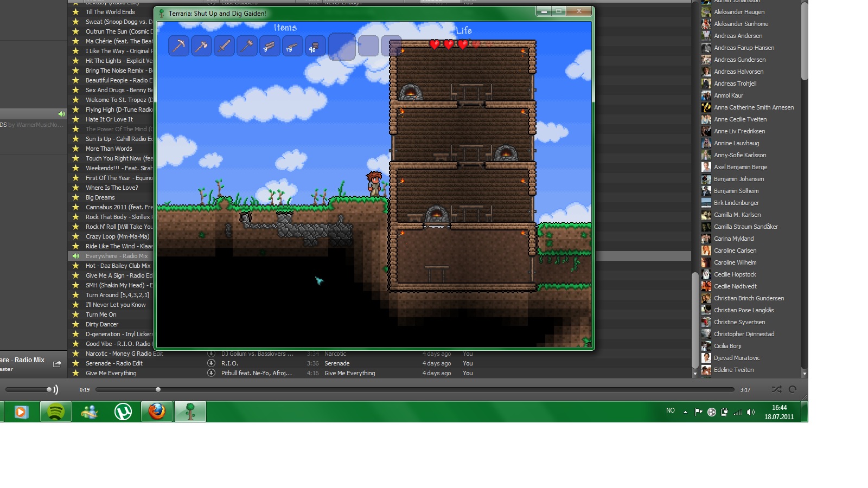The width and height of the screenshot is (868, 488).
Task: Open network signal tray icon
Action: click(738, 412)
